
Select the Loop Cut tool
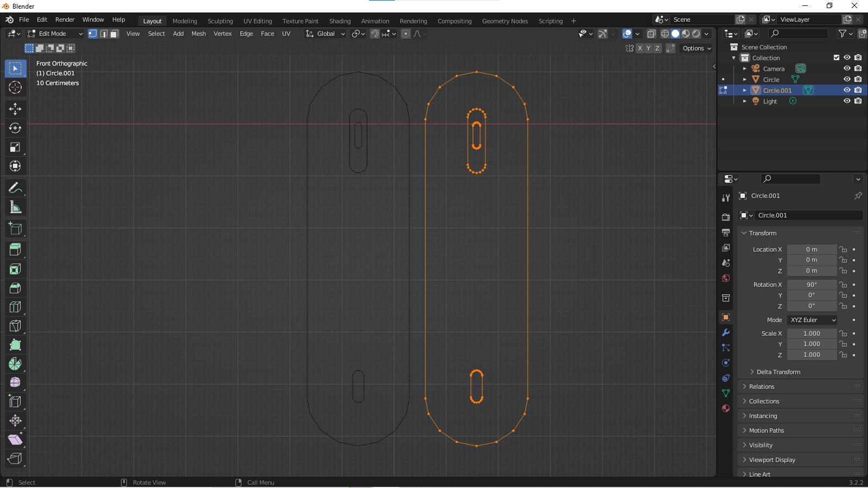15,307
